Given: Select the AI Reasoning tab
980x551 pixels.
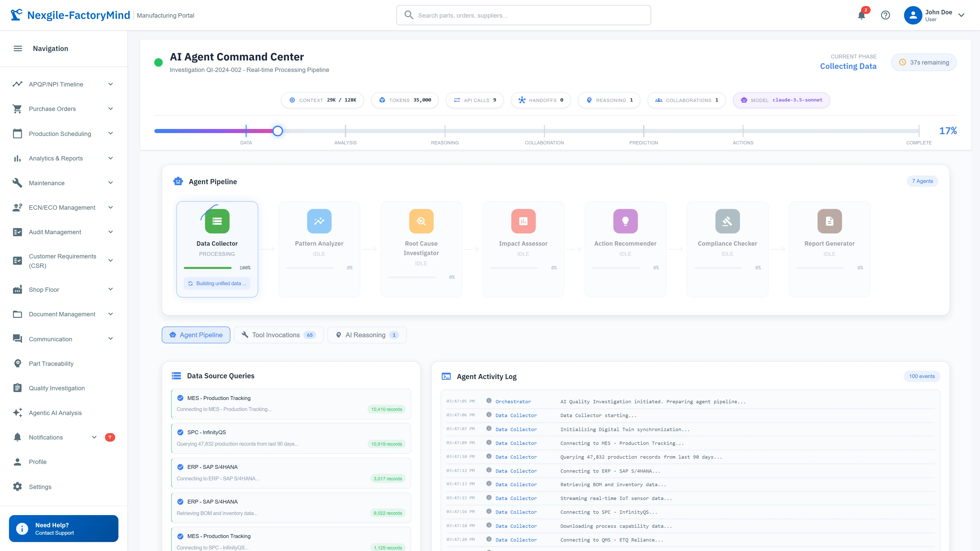Looking at the screenshot, I should point(366,335).
